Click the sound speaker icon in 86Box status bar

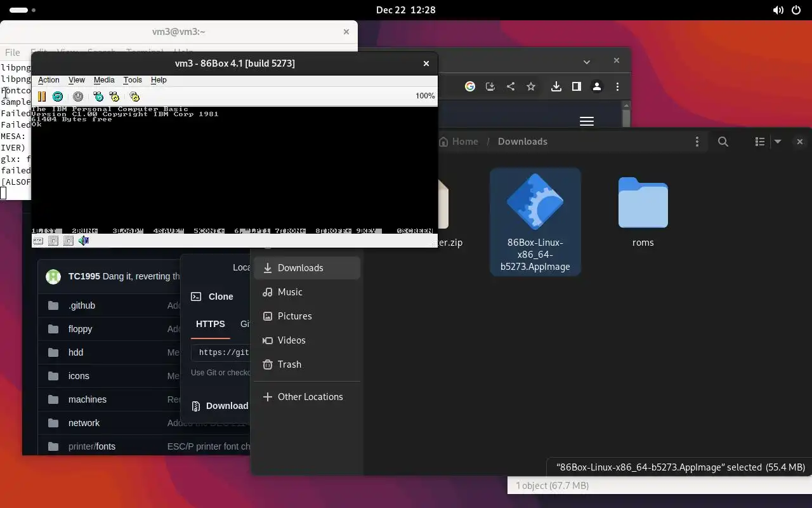point(84,241)
